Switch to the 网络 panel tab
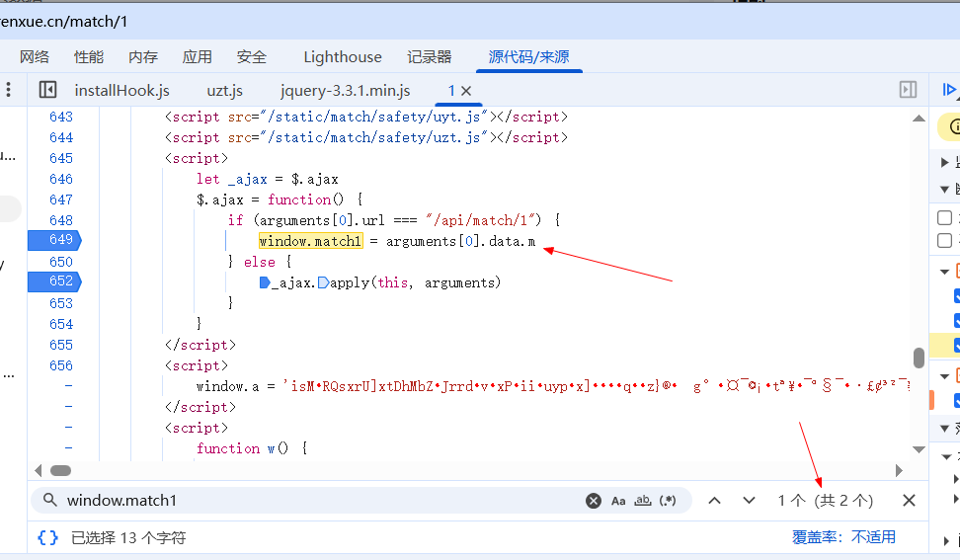 point(35,57)
